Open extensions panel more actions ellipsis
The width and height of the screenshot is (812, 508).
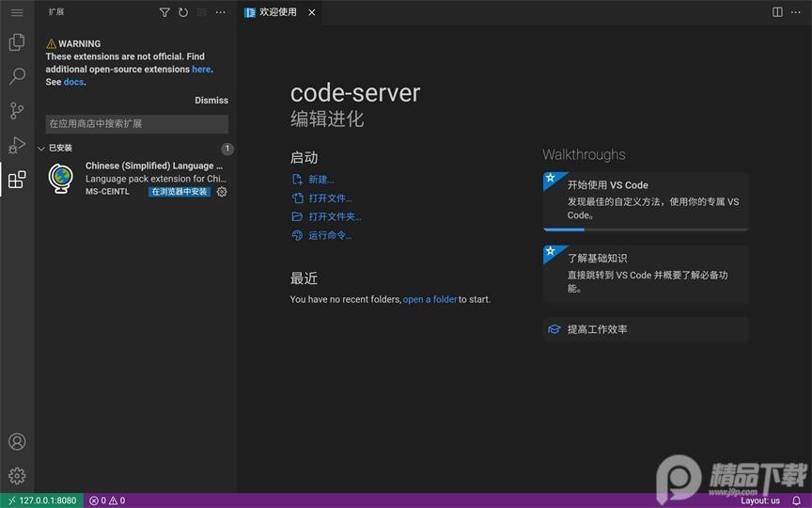click(221, 12)
